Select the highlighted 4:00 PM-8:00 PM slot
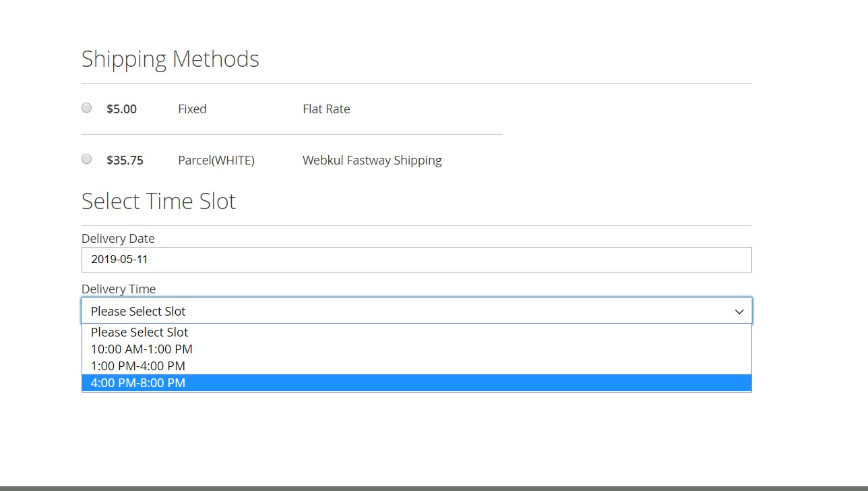868x491 pixels. coord(138,383)
